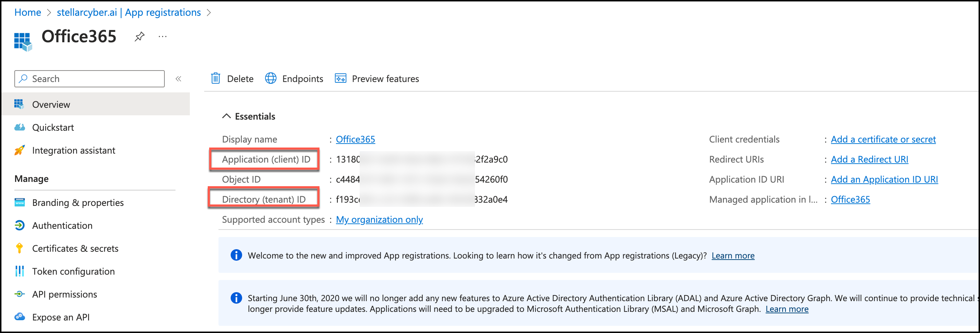980x333 pixels.
Task: Open Branding & properties
Action: pos(78,203)
